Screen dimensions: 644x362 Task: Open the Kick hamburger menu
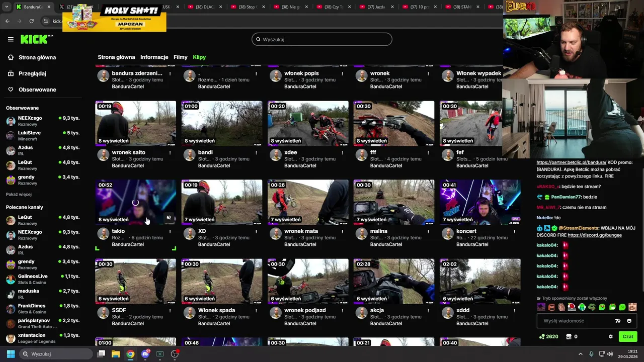pos(11,39)
